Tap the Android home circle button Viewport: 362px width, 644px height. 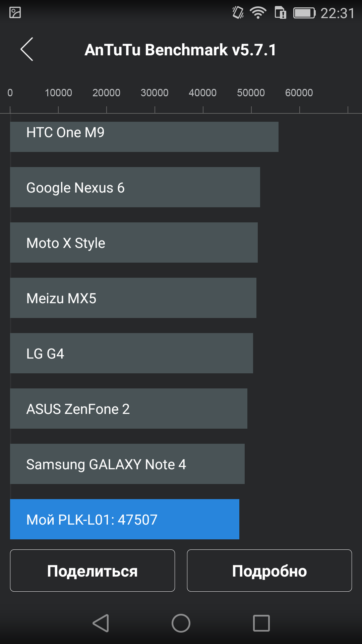point(181,623)
